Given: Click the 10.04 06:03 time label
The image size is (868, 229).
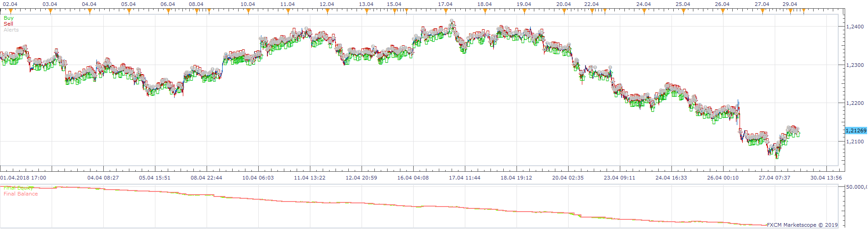Looking at the screenshot, I should (x=258, y=178).
